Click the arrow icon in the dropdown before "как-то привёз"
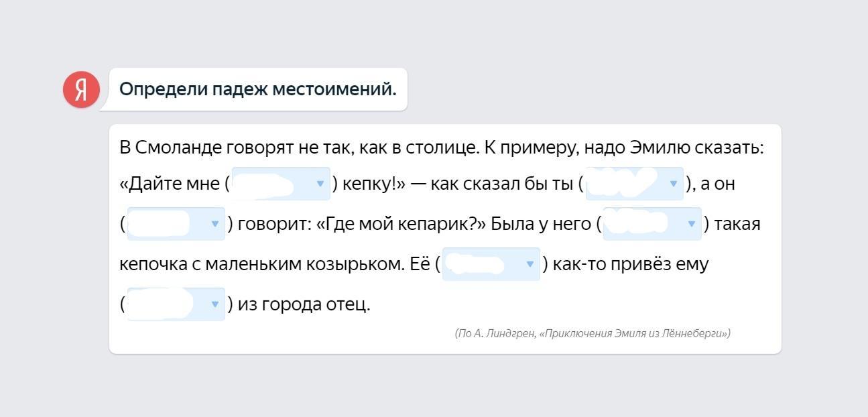 click(x=530, y=264)
